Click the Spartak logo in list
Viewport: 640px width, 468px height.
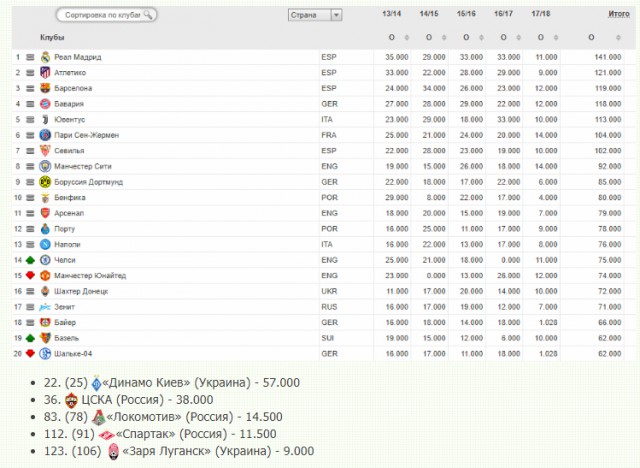pos(106,435)
